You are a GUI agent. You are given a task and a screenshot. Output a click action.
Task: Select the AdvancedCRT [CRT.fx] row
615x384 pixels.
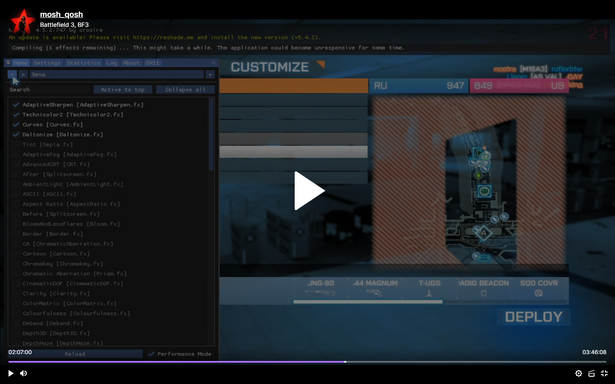56,164
